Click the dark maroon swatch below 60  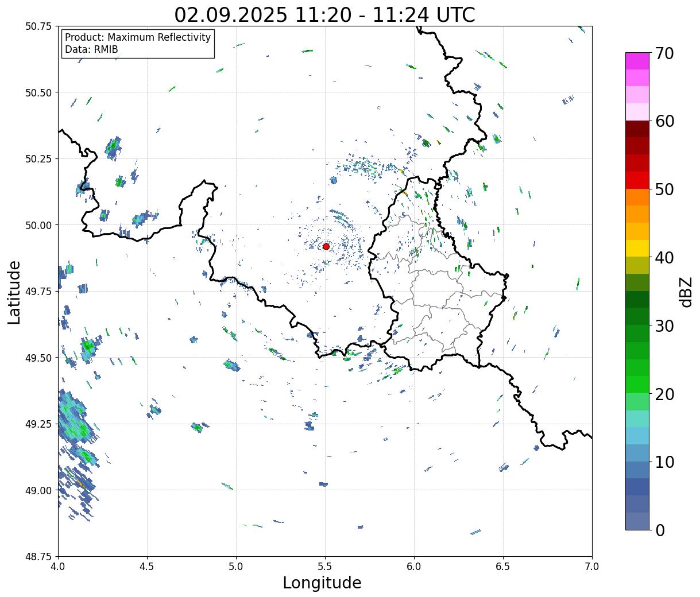click(x=637, y=129)
